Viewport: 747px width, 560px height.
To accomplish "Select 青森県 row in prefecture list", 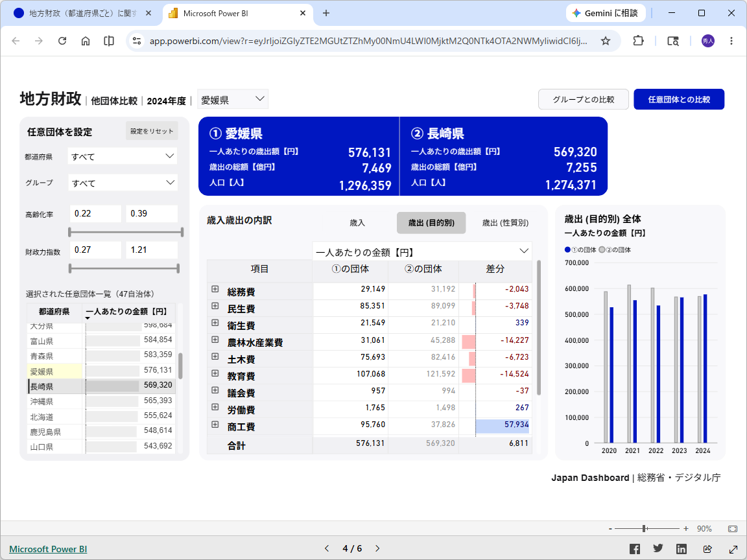I will (101, 355).
